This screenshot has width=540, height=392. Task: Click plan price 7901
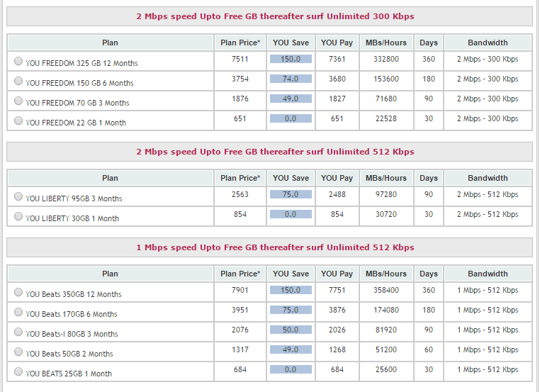(x=240, y=290)
